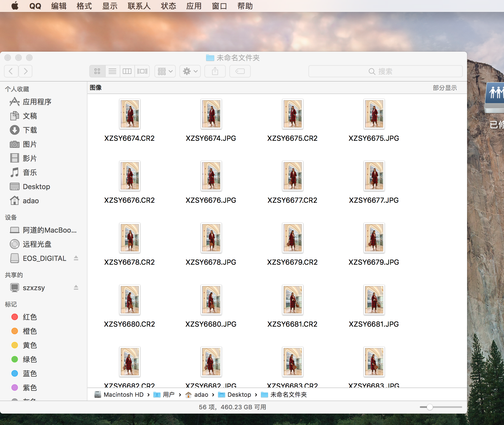Click 部分显示 to toggle image group

coord(445,88)
